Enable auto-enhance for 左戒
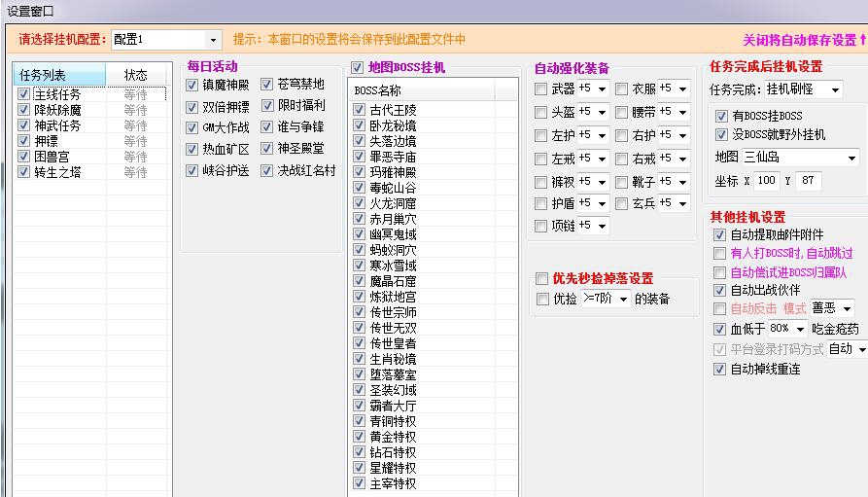868x497 pixels. click(540, 159)
